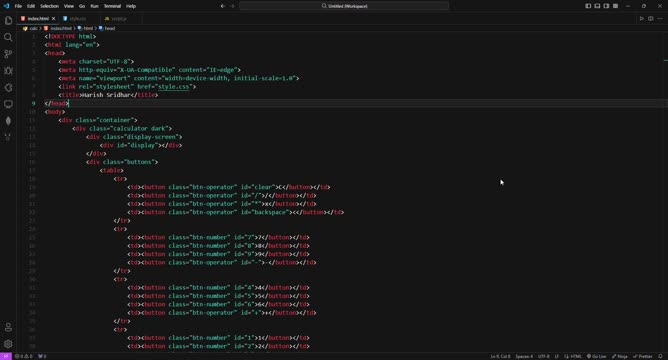
Task: Toggle the secondary side bar layout icon
Action: [x=606, y=6]
